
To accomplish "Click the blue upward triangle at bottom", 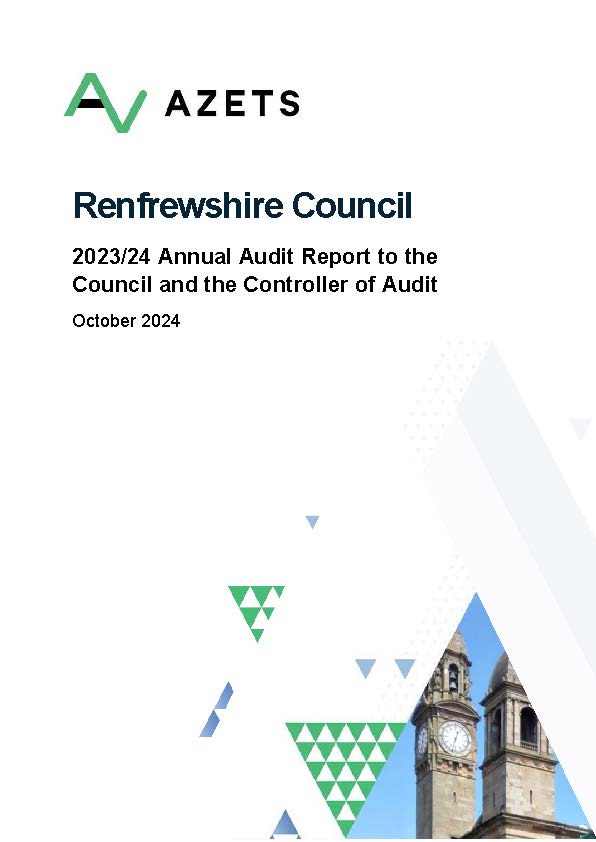I will 285,824.
